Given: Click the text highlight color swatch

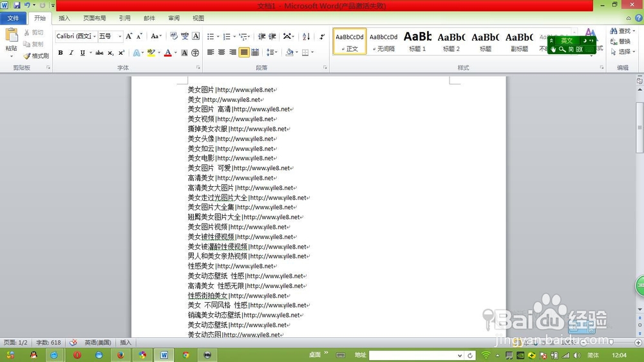Looking at the screenshot, I should click(151, 53).
